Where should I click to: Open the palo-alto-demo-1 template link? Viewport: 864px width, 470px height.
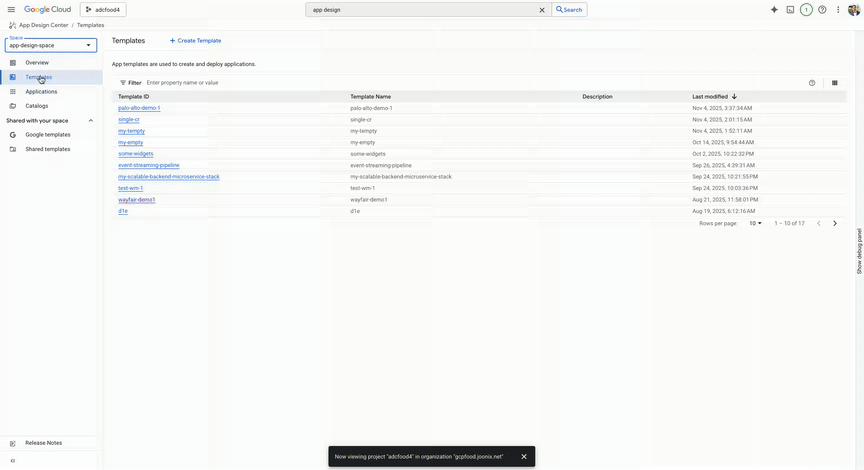tap(139, 108)
